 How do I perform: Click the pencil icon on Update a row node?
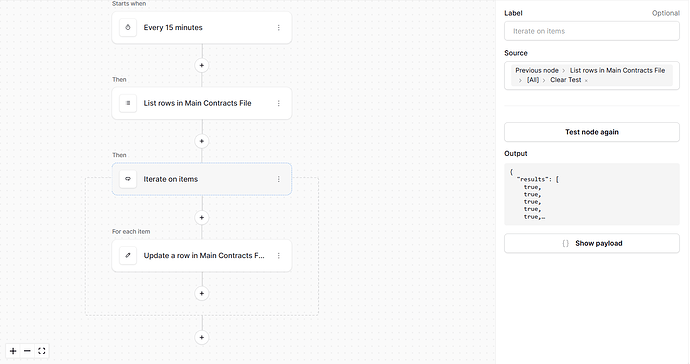coord(128,255)
